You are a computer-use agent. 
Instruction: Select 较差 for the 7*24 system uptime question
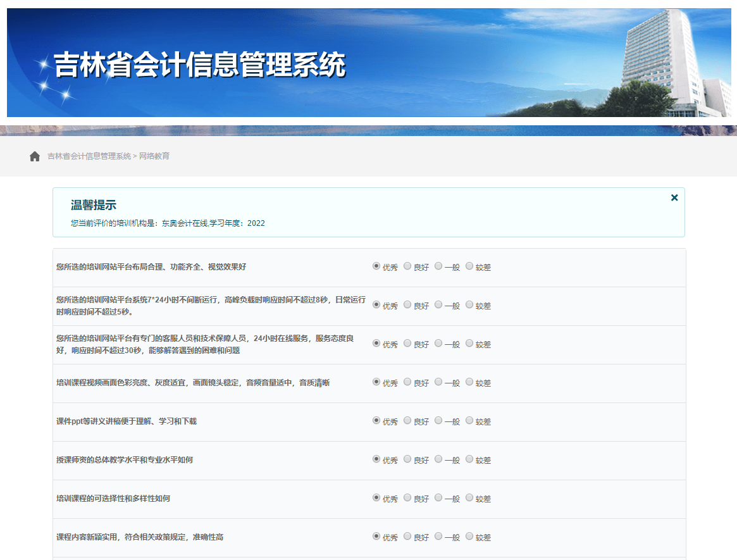pos(469,305)
